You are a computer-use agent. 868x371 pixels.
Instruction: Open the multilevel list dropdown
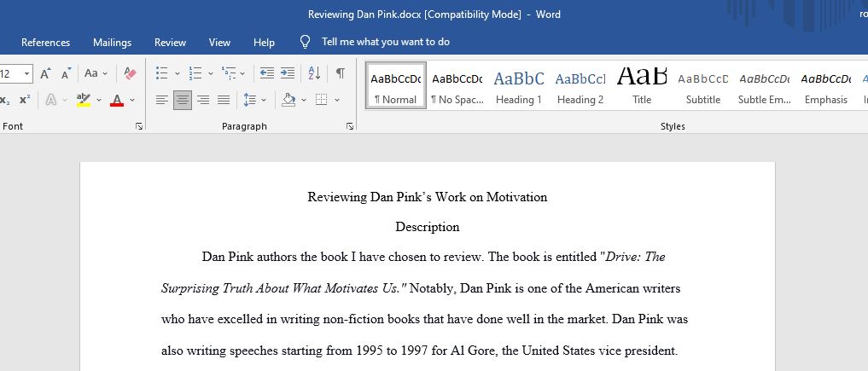(242, 73)
